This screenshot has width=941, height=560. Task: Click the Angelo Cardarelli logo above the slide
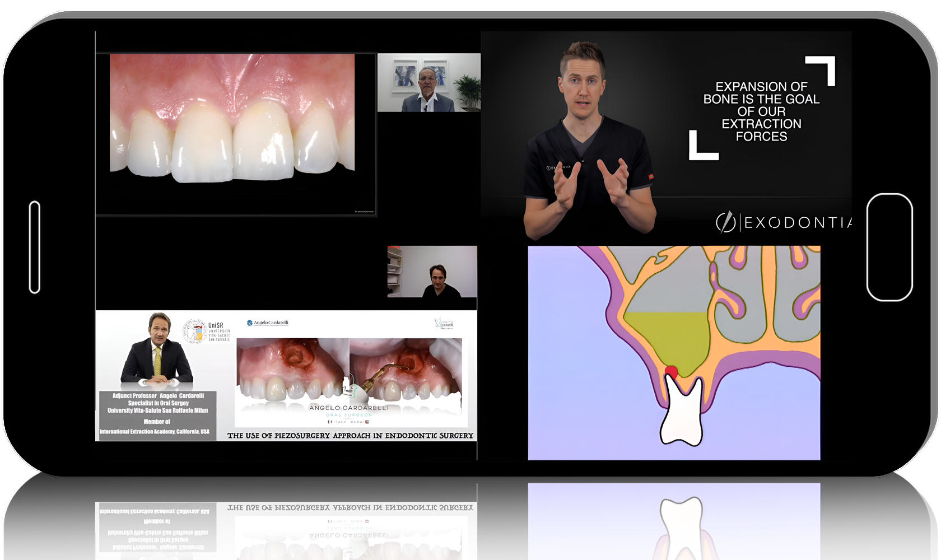(268, 323)
